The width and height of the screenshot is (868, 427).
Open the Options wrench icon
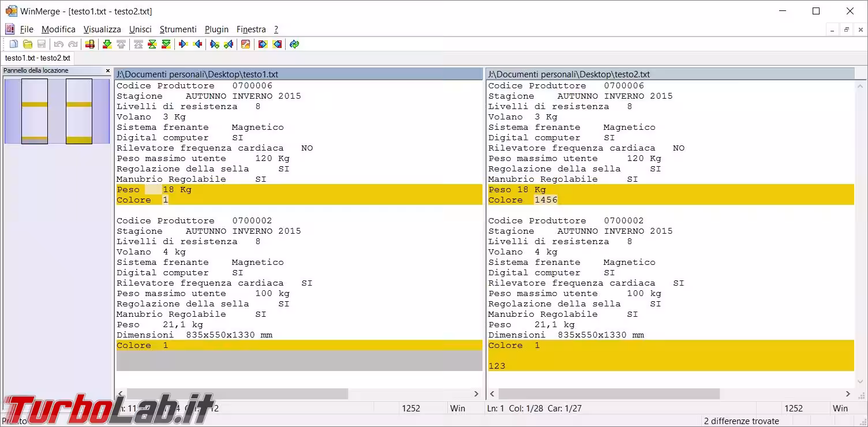245,44
